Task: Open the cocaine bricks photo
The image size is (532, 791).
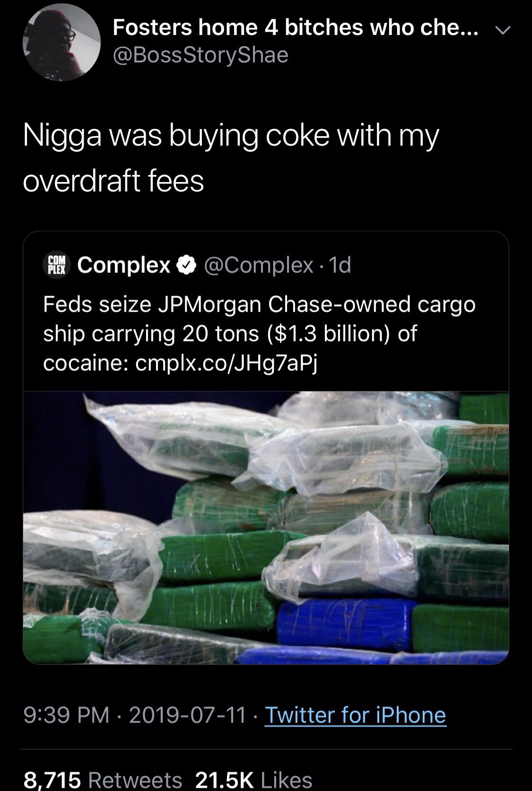Action: pyautogui.click(x=266, y=528)
